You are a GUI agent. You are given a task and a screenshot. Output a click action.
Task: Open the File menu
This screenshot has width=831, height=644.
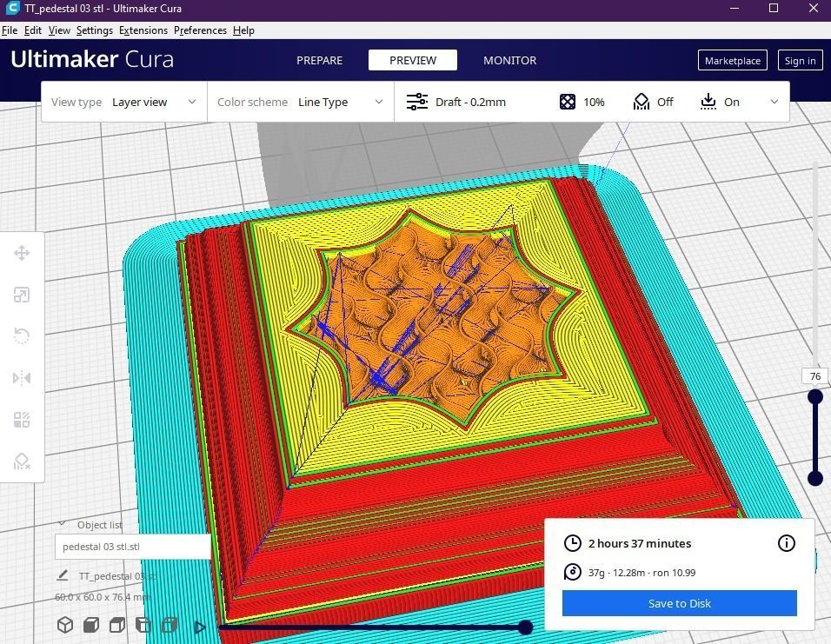[x=10, y=30]
